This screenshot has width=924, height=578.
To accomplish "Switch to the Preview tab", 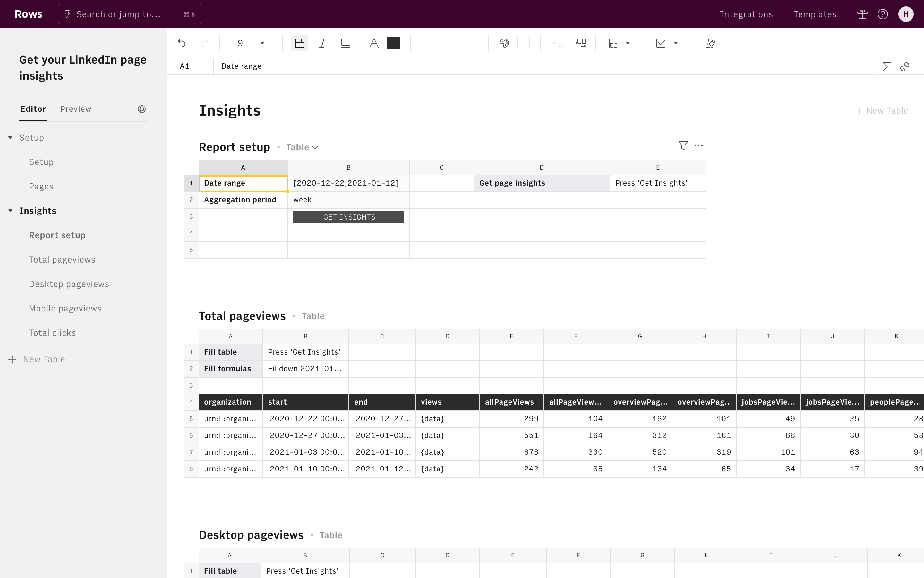I will click(76, 109).
